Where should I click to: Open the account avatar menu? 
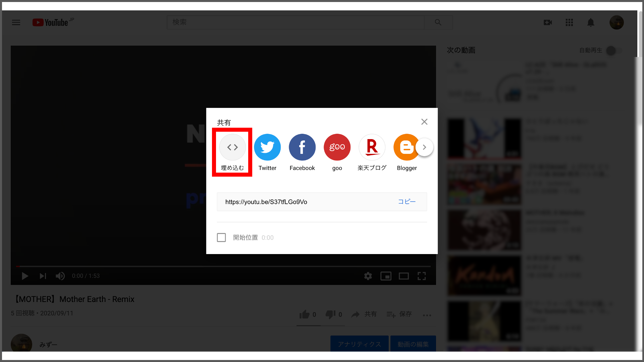(616, 22)
